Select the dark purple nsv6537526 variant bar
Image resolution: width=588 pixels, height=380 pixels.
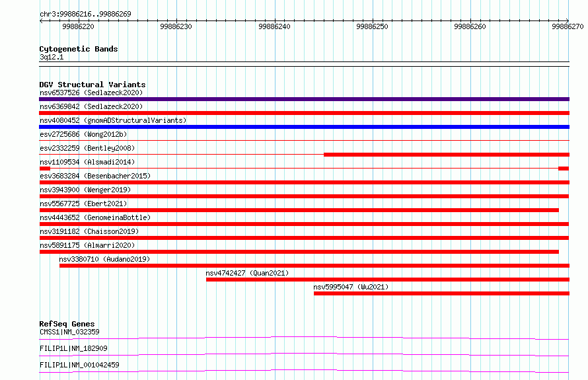tap(304, 99)
